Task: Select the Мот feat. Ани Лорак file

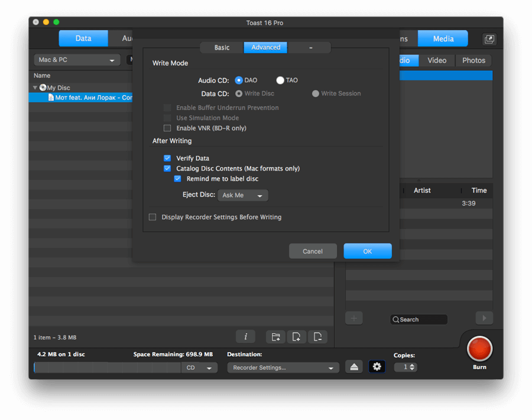Action: click(x=81, y=97)
